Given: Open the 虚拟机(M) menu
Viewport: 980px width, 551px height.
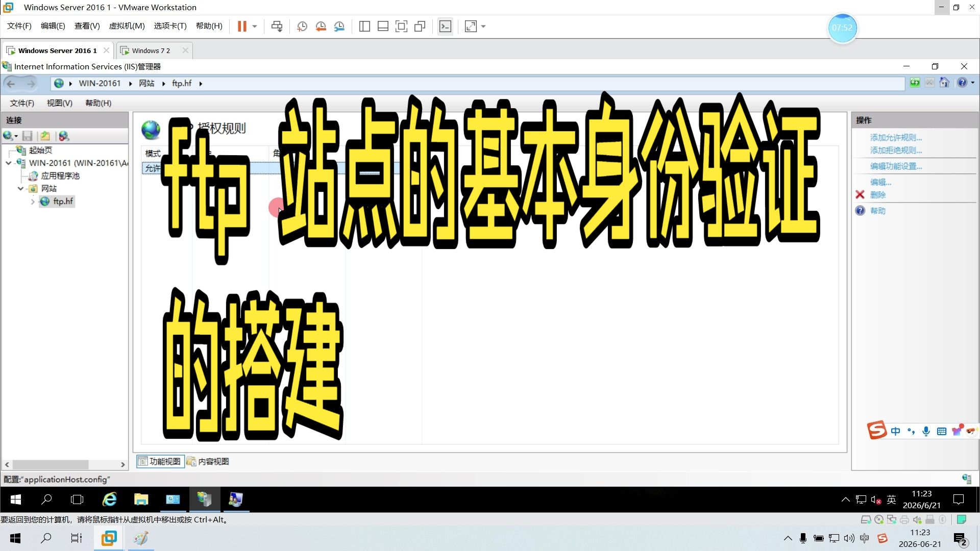Looking at the screenshot, I should (x=127, y=26).
